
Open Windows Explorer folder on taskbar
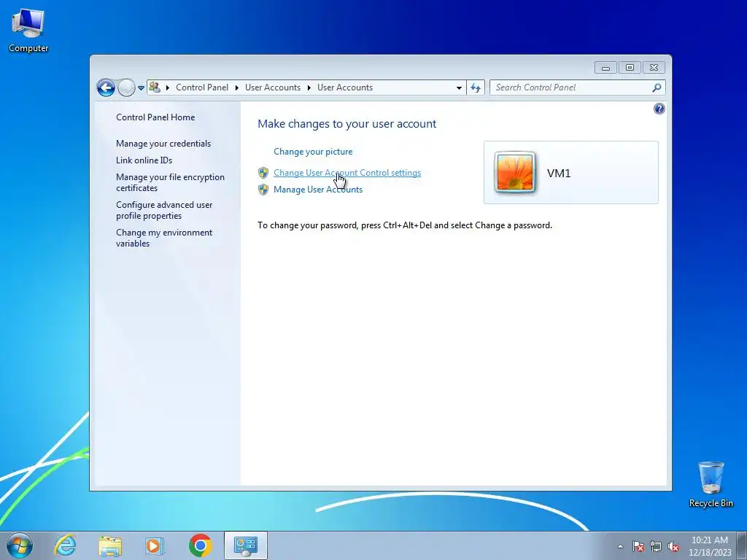110,545
